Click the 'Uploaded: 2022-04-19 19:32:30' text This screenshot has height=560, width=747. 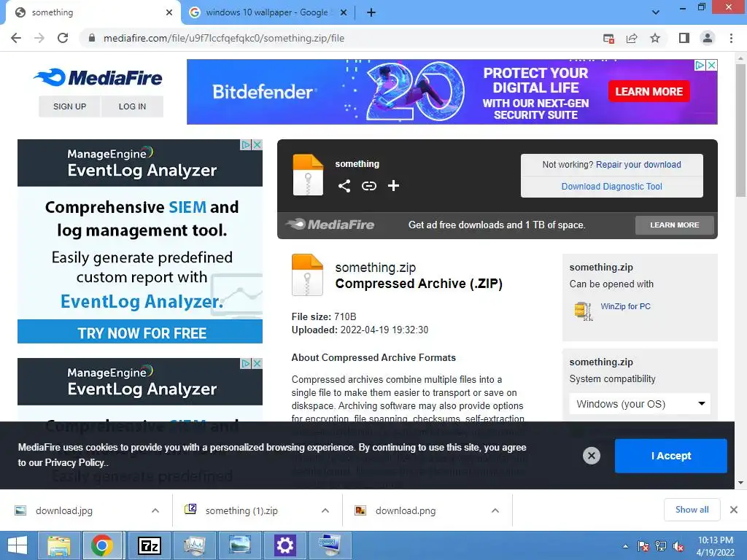coord(360,330)
